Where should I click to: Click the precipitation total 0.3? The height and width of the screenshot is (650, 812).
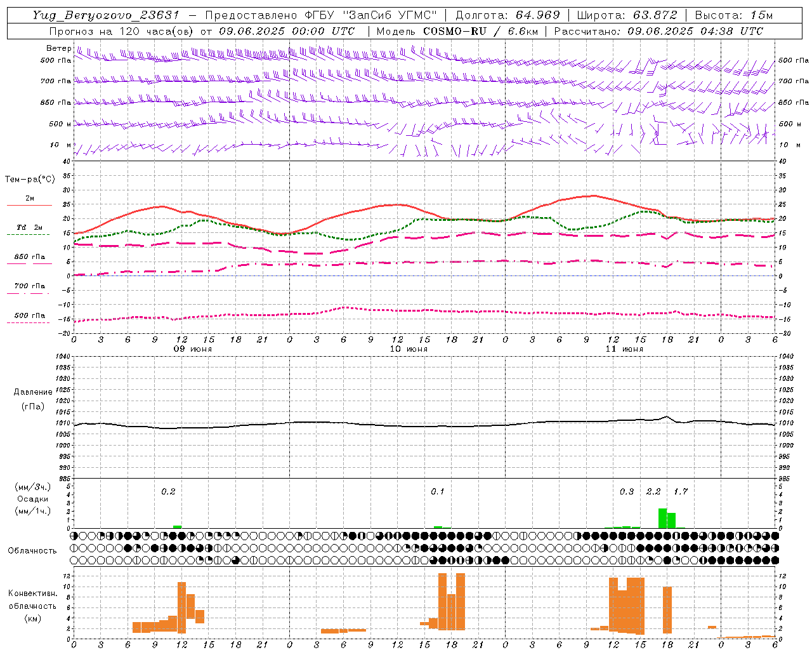click(x=627, y=492)
